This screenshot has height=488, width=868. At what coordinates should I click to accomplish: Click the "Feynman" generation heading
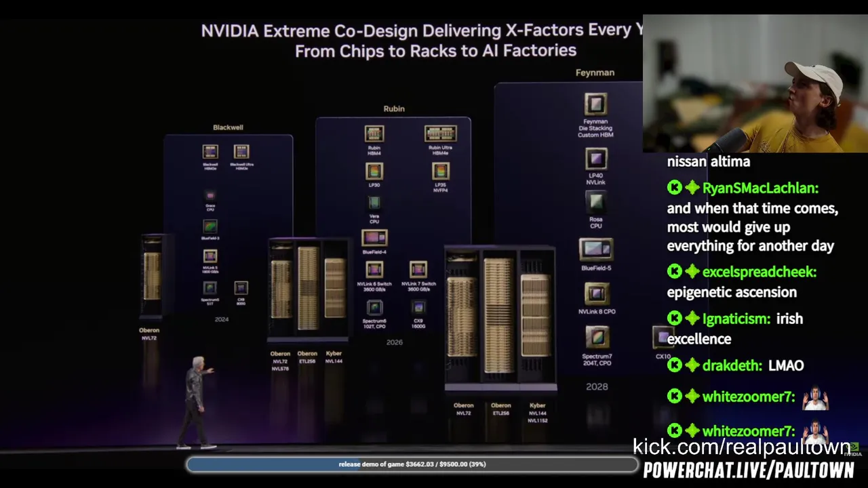pos(595,73)
